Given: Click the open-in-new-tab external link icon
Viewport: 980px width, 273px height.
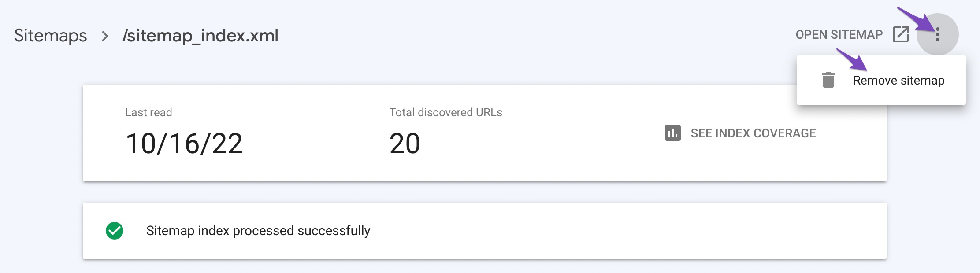Looking at the screenshot, I should (x=901, y=34).
